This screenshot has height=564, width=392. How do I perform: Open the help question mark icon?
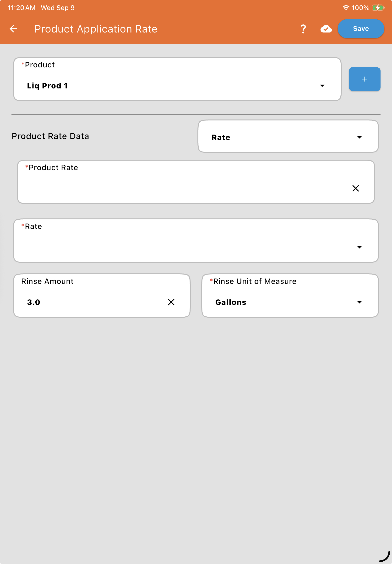[303, 29]
